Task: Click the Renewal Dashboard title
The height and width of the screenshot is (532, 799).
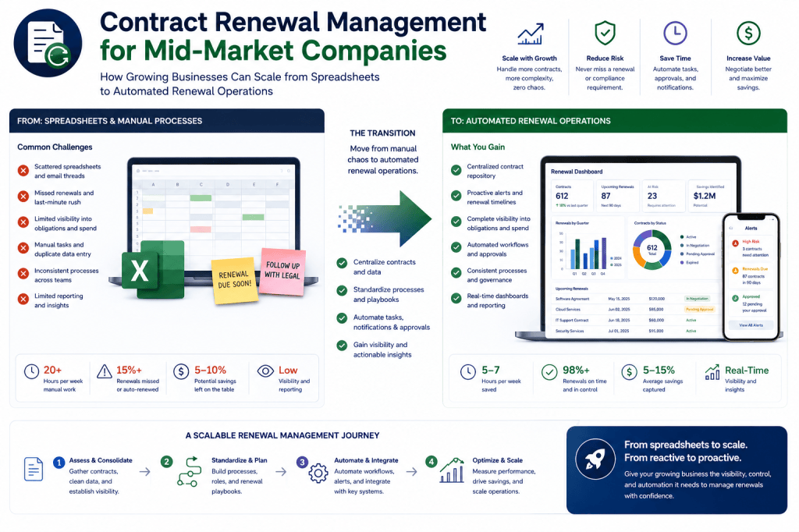Action: point(577,172)
